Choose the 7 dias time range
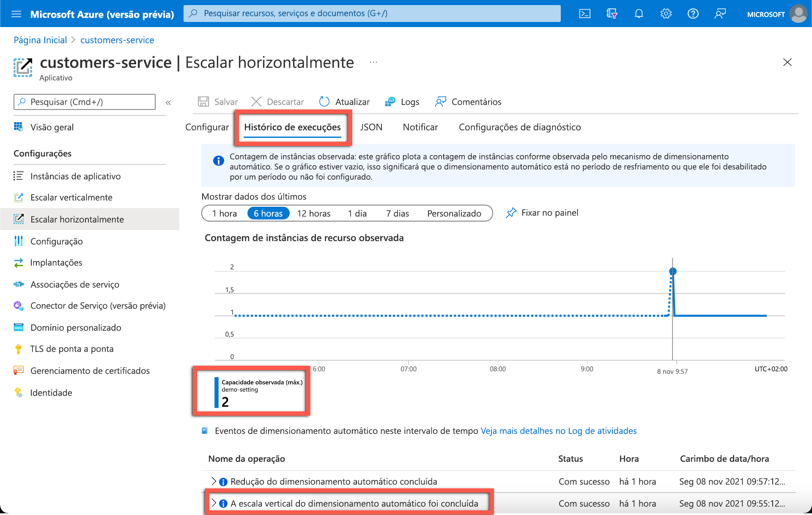812x515 pixels. tap(397, 214)
